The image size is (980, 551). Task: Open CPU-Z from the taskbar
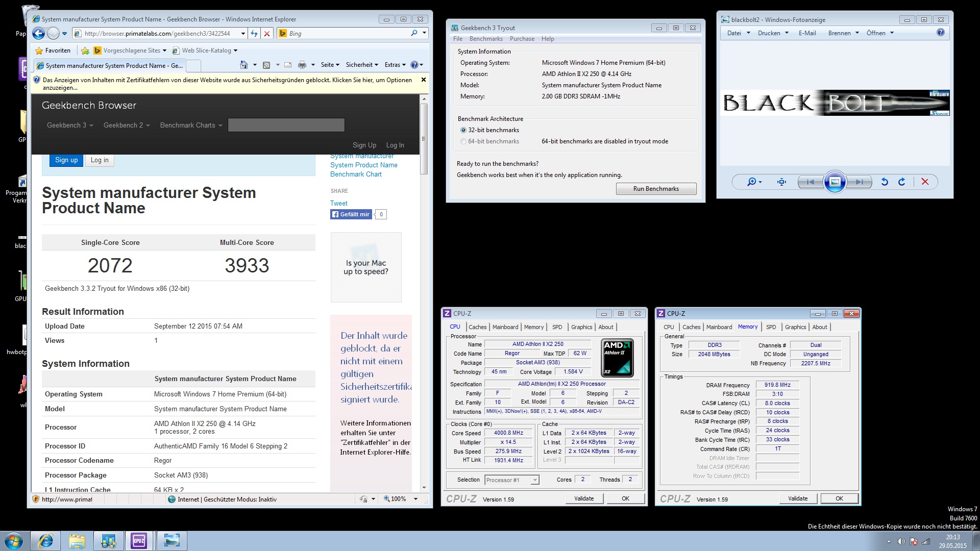click(x=139, y=541)
